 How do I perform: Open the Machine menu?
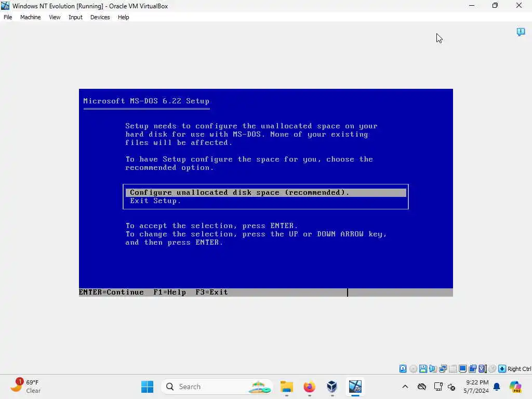(30, 17)
